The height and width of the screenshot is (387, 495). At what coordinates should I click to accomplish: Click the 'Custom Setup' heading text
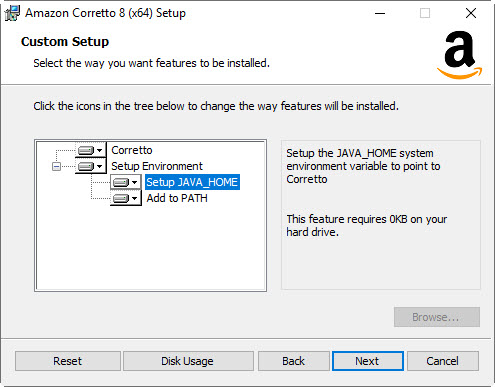65,42
